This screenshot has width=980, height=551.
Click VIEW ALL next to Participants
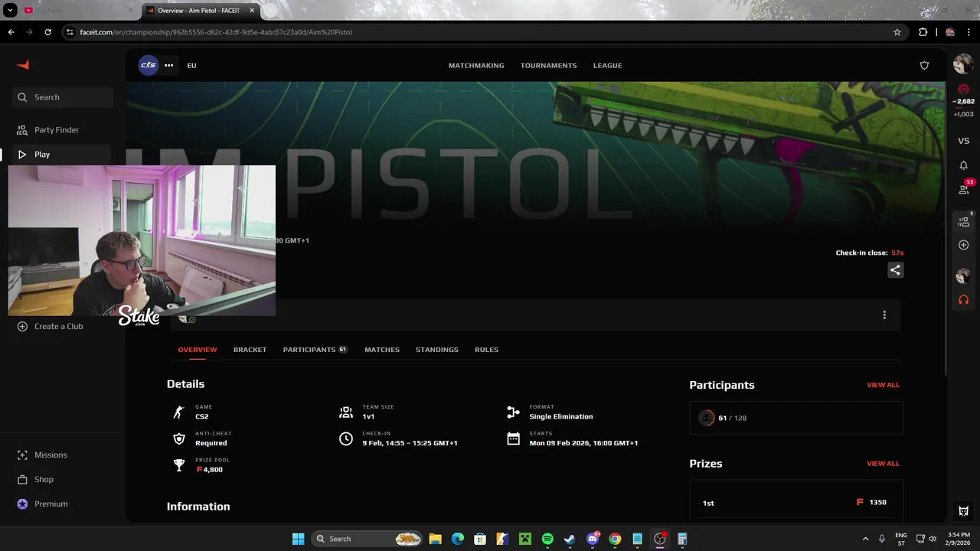[883, 385]
